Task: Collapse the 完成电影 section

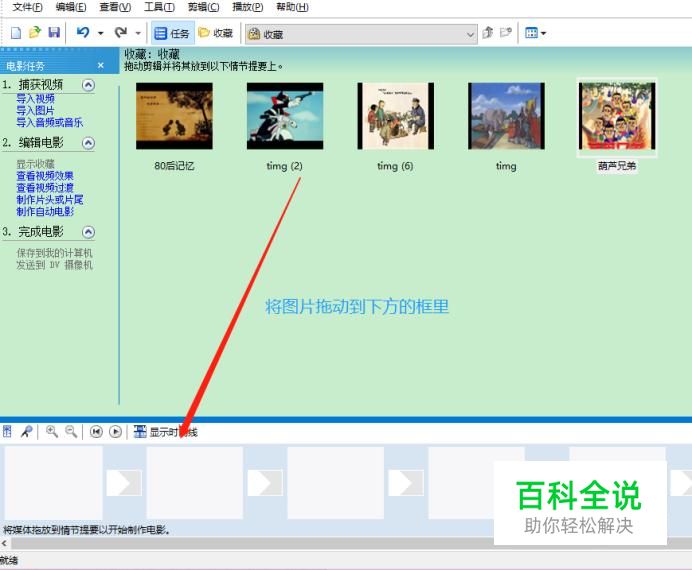Action: (89, 232)
